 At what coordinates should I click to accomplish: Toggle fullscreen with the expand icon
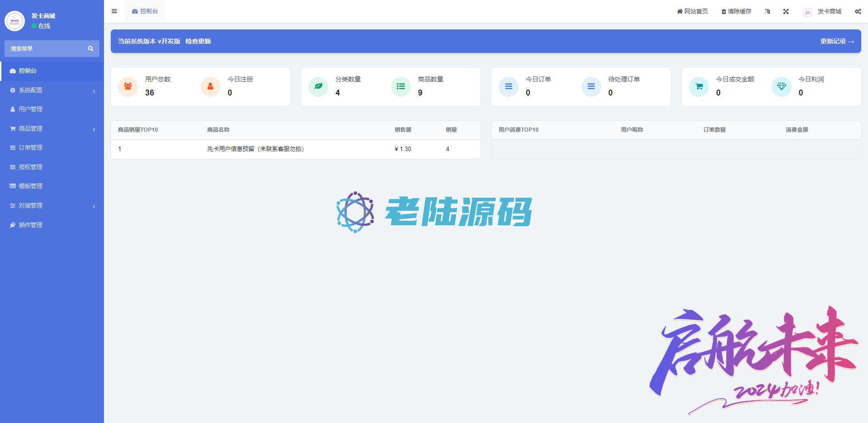(786, 11)
